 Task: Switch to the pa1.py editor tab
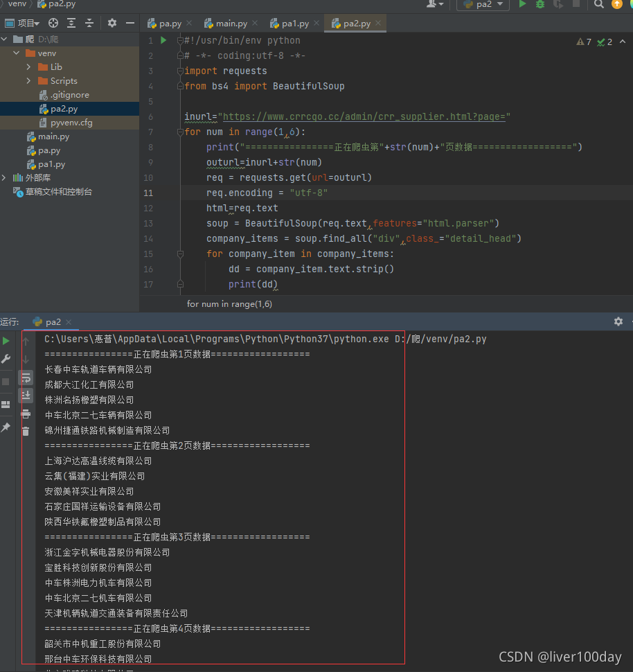(x=295, y=24)
